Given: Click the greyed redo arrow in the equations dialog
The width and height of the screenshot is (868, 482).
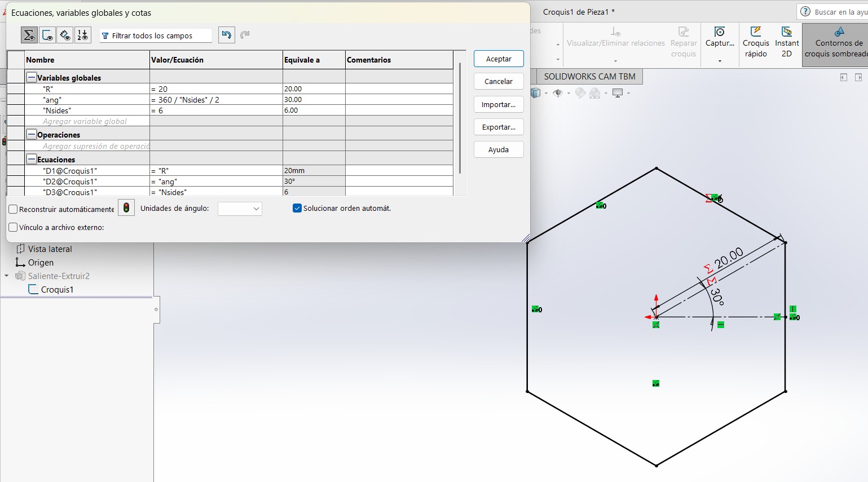Looking at the screenshot, I should click(x=245, y=35).
